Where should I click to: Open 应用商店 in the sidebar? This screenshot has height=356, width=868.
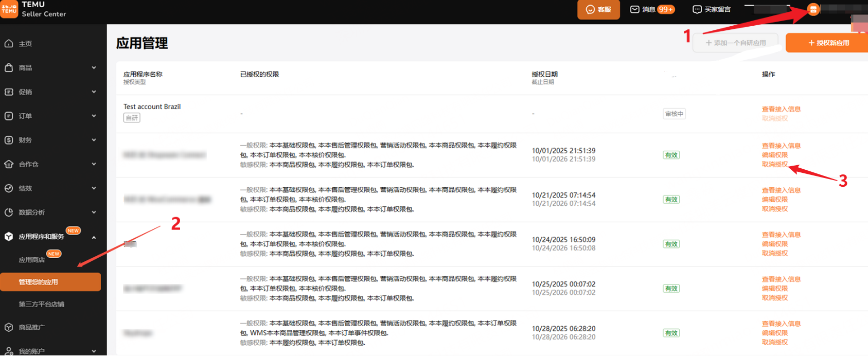tap(31, 260)
